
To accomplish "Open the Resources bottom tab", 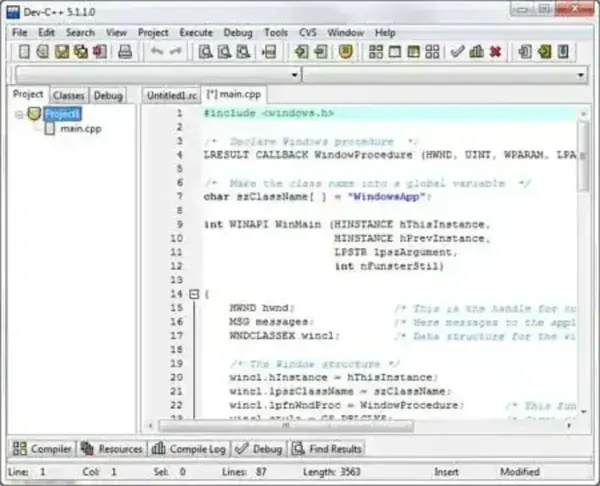I will pos(112,448).
